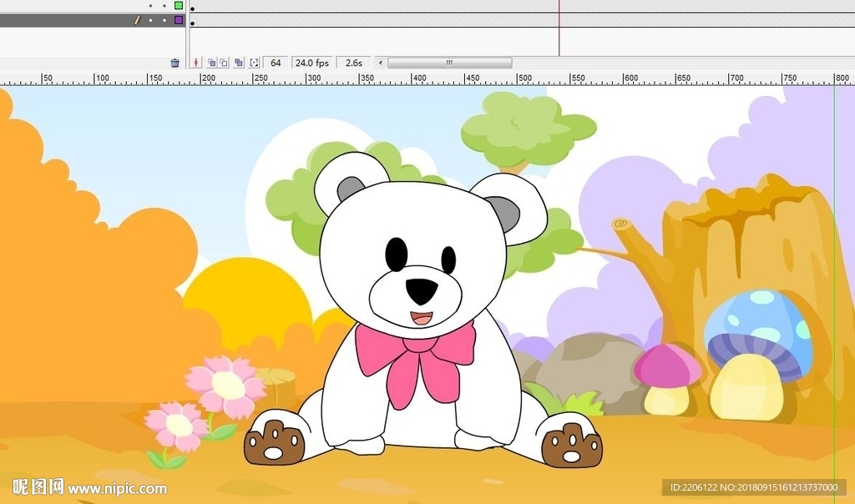This screenshot has height=504, width=855.
Task: Click the red playhead line in timeline
Action: [x=559, y=28]
